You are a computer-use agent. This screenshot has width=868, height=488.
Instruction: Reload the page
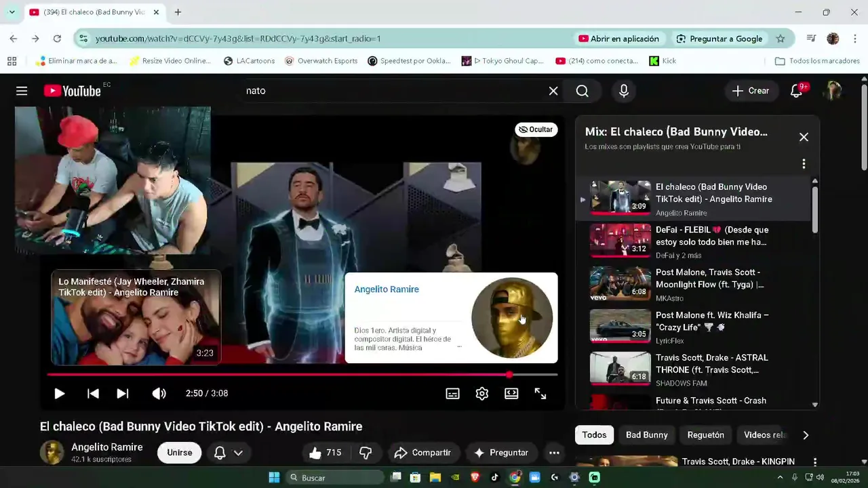[57, 39]
